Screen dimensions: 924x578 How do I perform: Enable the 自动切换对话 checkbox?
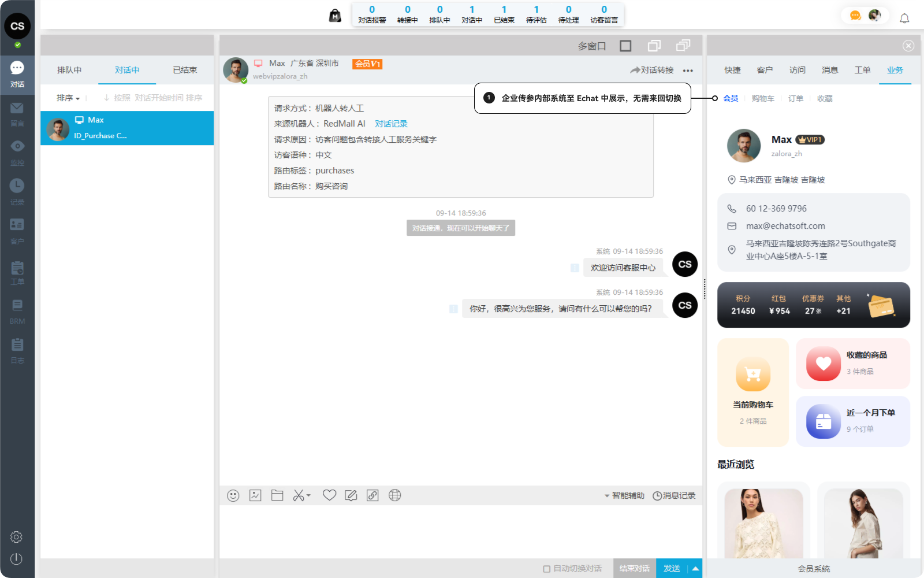[x=546, y=569]
